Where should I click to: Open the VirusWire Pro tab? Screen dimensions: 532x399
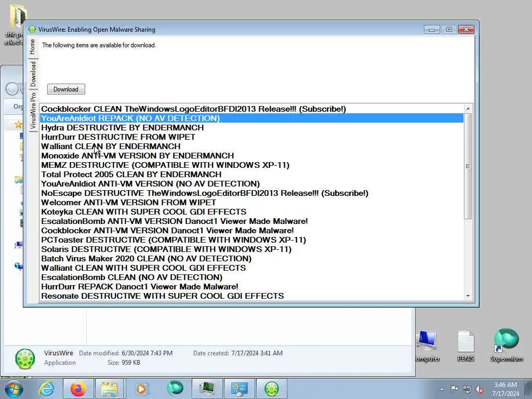33,110
